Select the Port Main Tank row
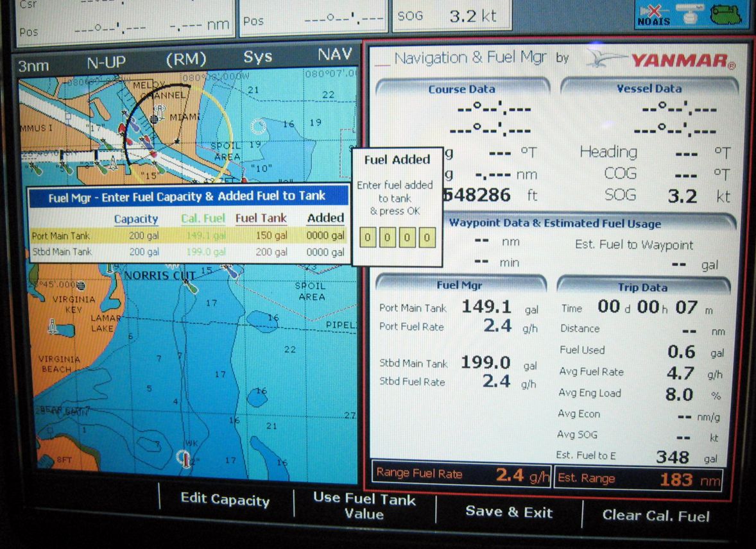The image size is (756, 549). [x=189, y=236]
